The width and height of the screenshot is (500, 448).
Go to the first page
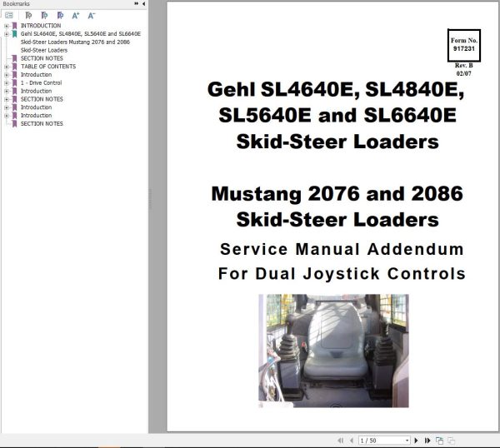(x=340, y=441)
